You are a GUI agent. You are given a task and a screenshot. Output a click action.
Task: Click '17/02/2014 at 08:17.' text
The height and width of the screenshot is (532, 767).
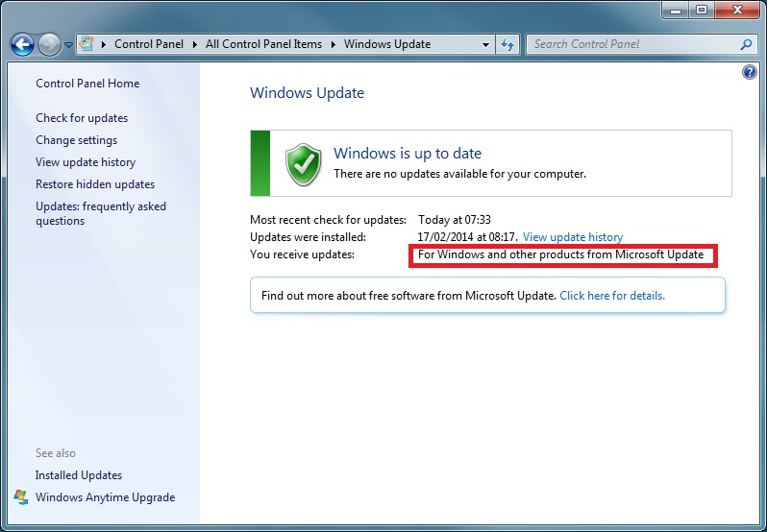467,237
